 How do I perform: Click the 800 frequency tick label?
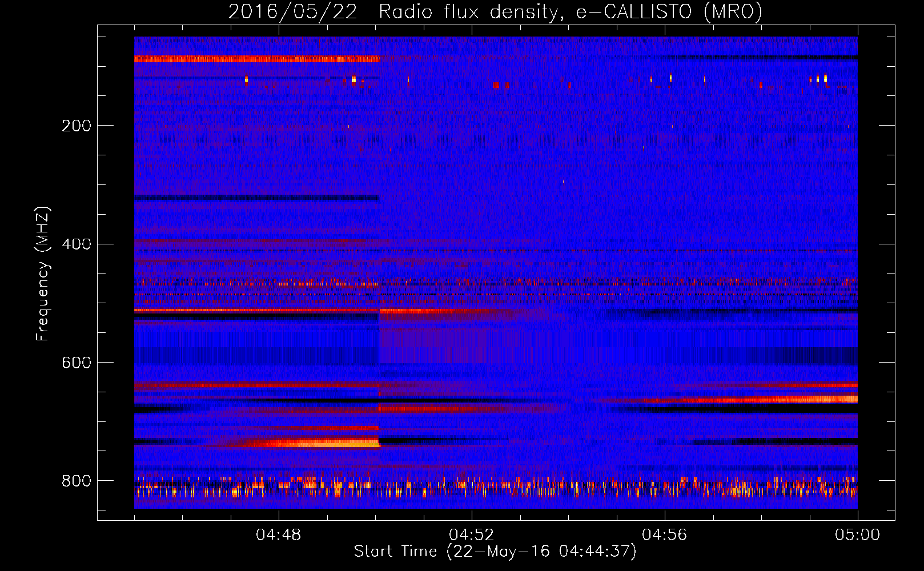point(77,481)
